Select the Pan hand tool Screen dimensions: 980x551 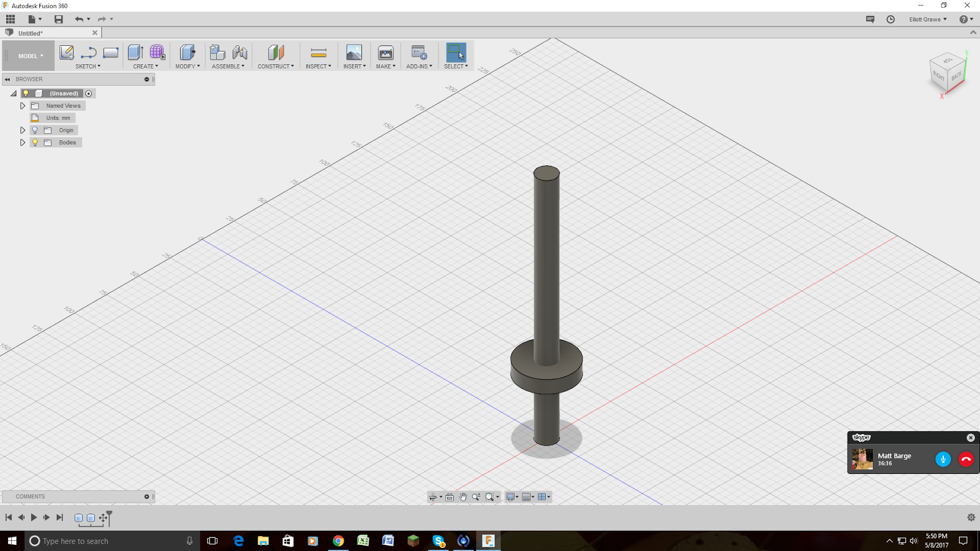(463, 497)
